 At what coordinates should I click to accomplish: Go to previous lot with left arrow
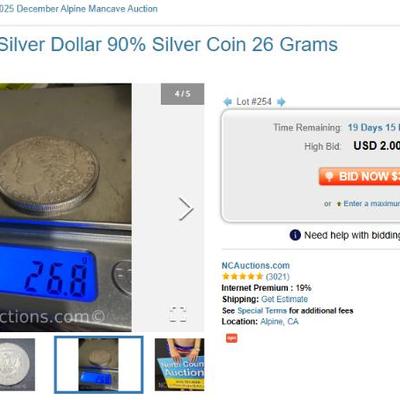tap(228, 102)
